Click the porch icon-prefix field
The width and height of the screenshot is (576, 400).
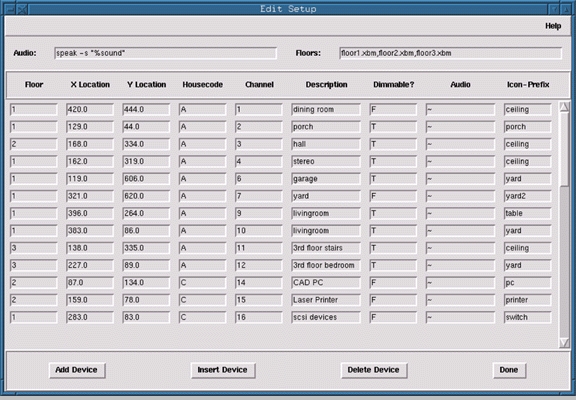coord(528,127)
